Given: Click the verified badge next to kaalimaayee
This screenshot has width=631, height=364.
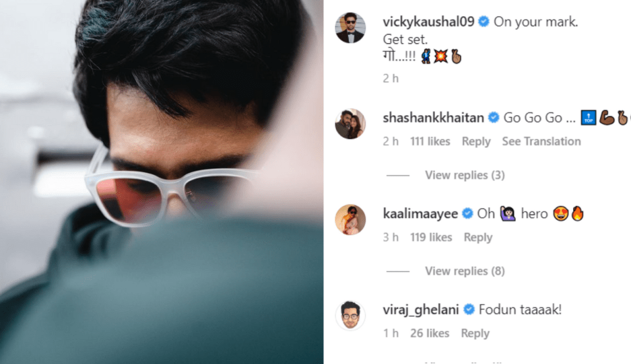Looking at the screenshot, I should point(468,214).
